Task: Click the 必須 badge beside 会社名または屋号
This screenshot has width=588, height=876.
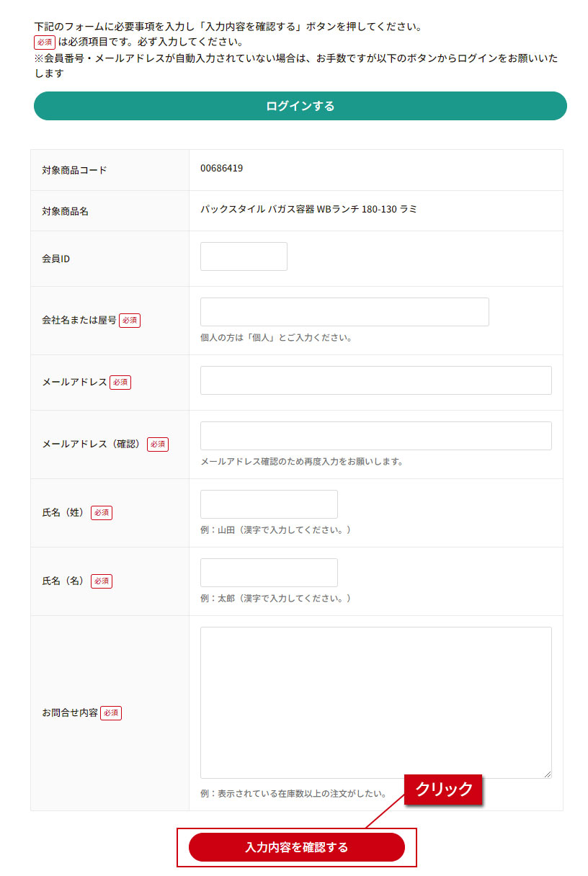Action: click(x=129, y=321)
